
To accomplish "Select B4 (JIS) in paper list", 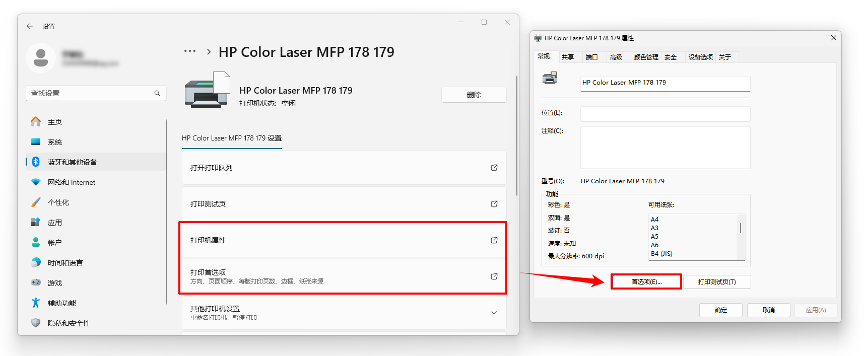I will point(662,254).
